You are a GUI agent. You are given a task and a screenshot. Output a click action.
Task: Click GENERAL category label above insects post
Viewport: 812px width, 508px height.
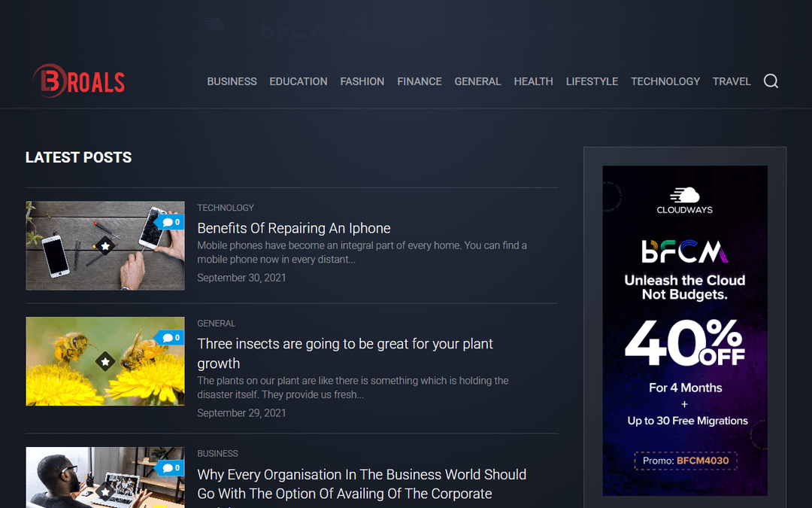tap(216, 324)
